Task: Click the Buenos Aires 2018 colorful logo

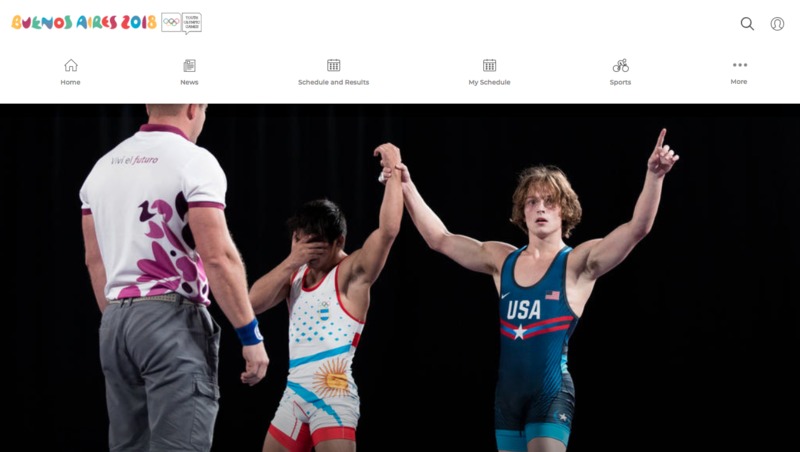Action: 84,22
